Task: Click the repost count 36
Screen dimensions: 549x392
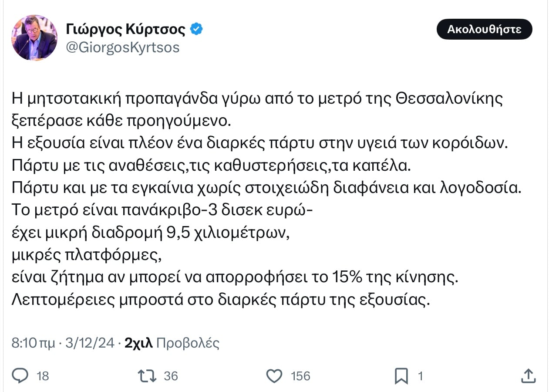Action: (171, 376)
